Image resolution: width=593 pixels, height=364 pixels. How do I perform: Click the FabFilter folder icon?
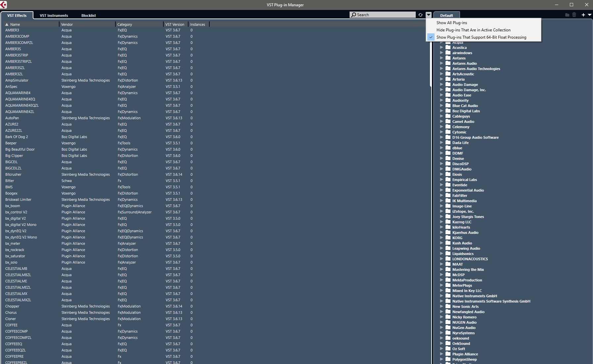tap(448, 195)
